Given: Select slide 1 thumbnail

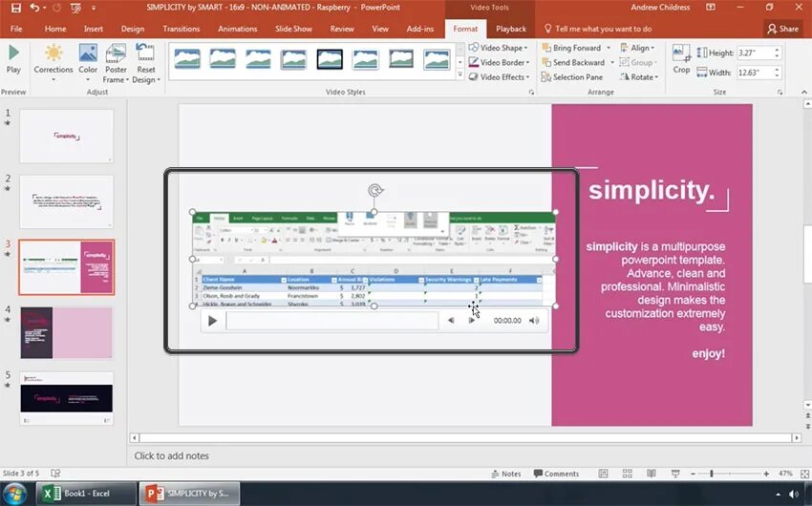Looking at the screenshot, I should click(66, 136).
